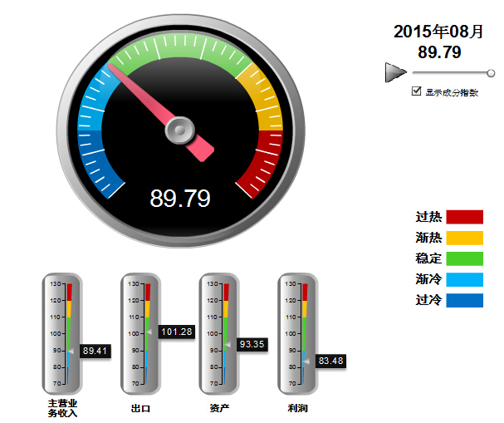Click the 83.48 value marker

(x=330, y=361)
